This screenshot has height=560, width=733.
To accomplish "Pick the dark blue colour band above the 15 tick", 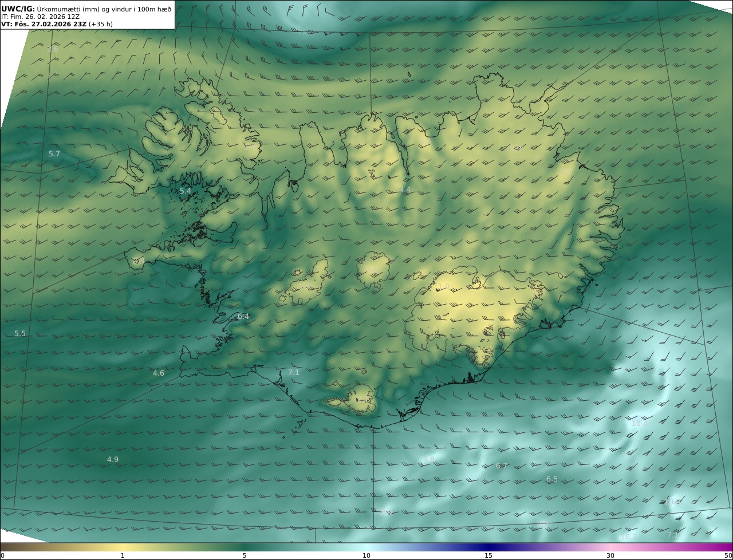I will tap(488, 547).
